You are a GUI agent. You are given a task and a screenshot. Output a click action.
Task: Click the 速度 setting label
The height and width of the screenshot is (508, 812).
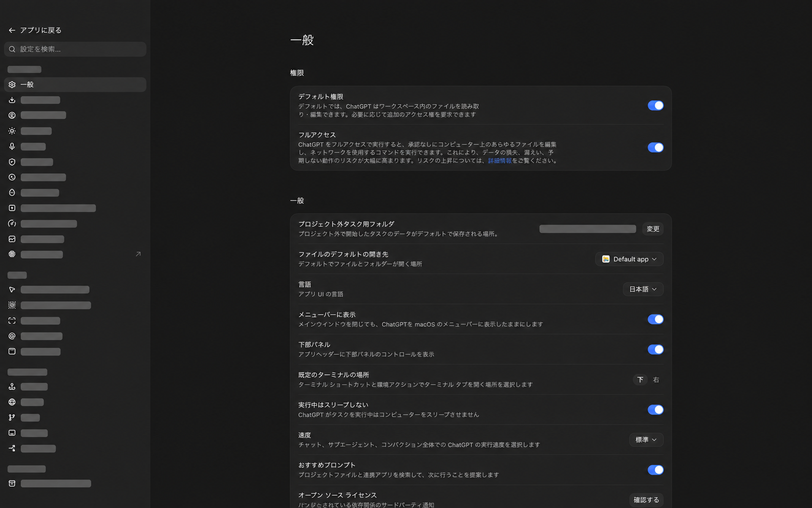tap(305, 435)
